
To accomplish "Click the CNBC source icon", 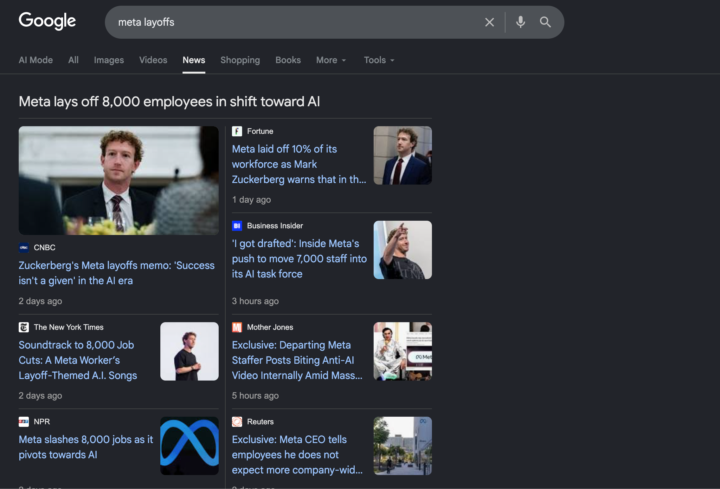I will (x=23, y=247).
